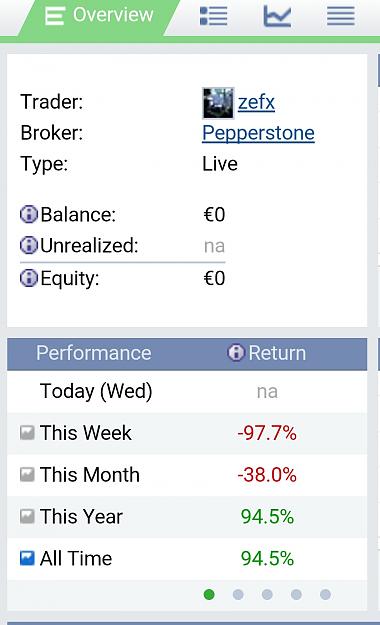Toggle This Year chart icon

[27, 516]
